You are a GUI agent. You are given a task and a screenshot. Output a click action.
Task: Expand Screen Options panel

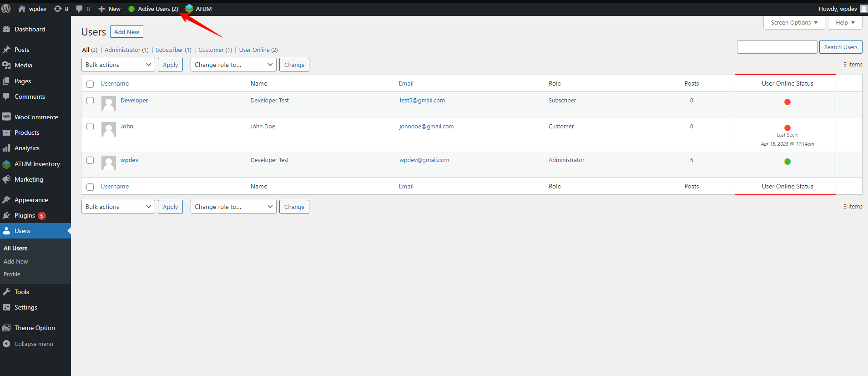click(x=794, y=23)
